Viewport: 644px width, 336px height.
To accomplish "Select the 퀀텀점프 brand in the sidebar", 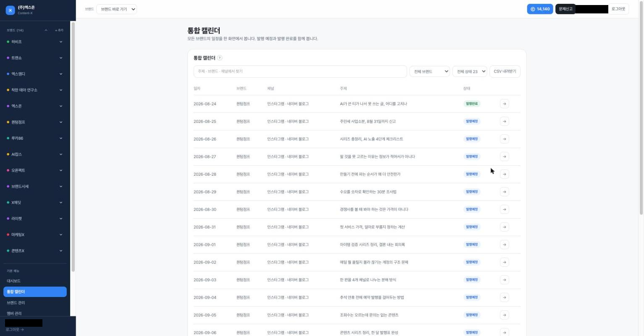I will pyautogui.click(x=18, y=122).
